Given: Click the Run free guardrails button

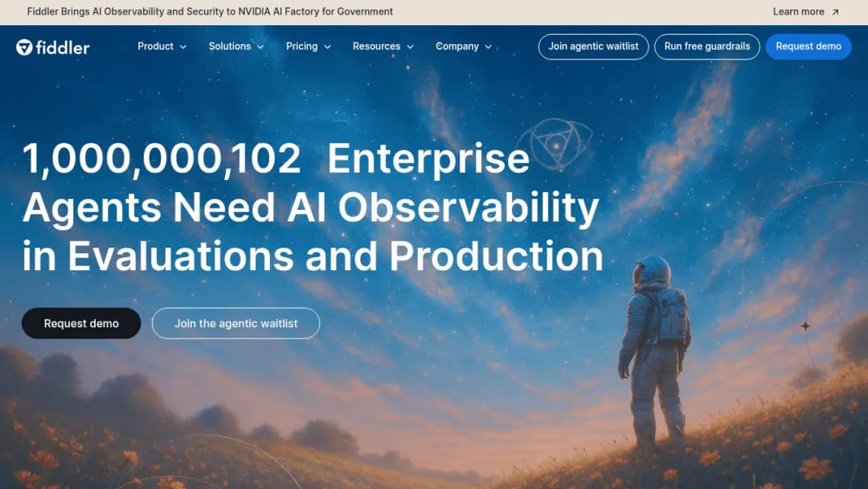Looking at the screenshot, I should click(x=707, y=47).
